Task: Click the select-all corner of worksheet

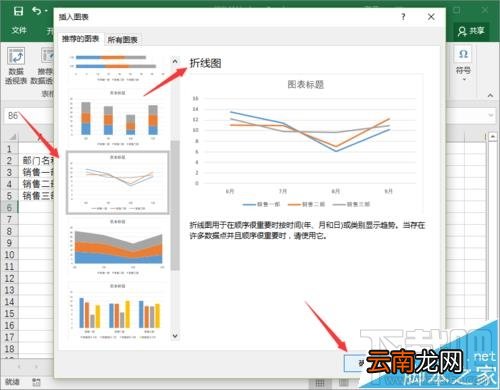Action: [12, 137]
